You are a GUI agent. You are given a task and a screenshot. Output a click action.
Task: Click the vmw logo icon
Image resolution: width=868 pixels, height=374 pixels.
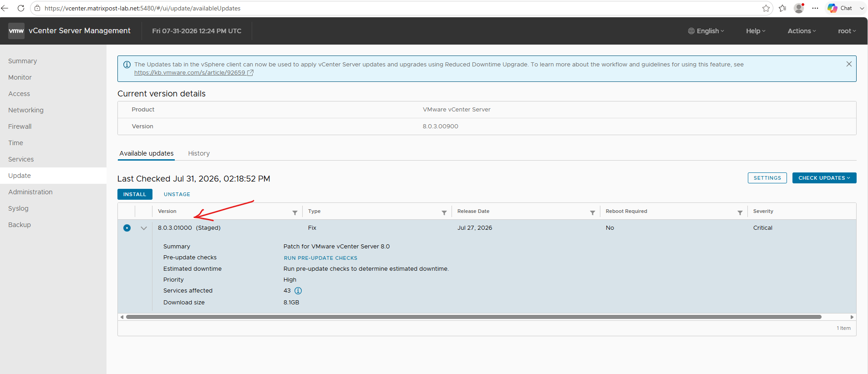pos(16,31)
